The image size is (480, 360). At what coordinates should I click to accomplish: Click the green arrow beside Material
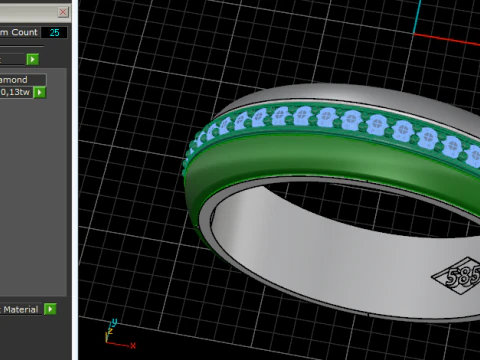tap(50, 309)
